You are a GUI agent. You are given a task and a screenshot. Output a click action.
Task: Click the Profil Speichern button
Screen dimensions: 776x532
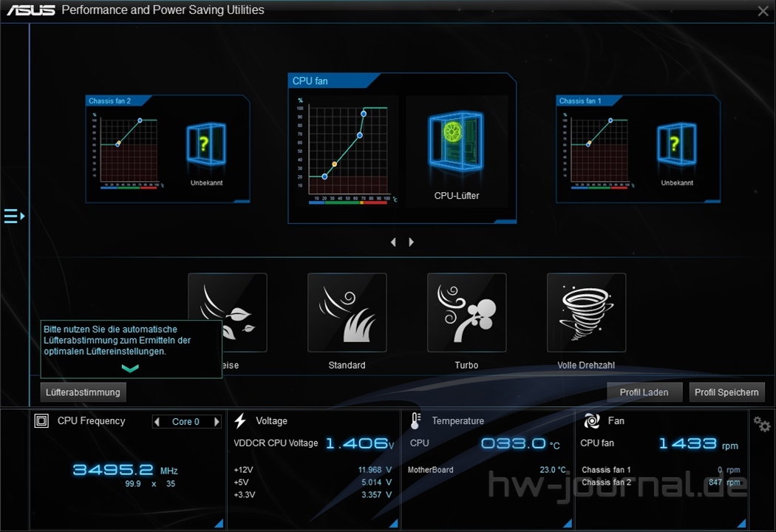tap(726, 392)
